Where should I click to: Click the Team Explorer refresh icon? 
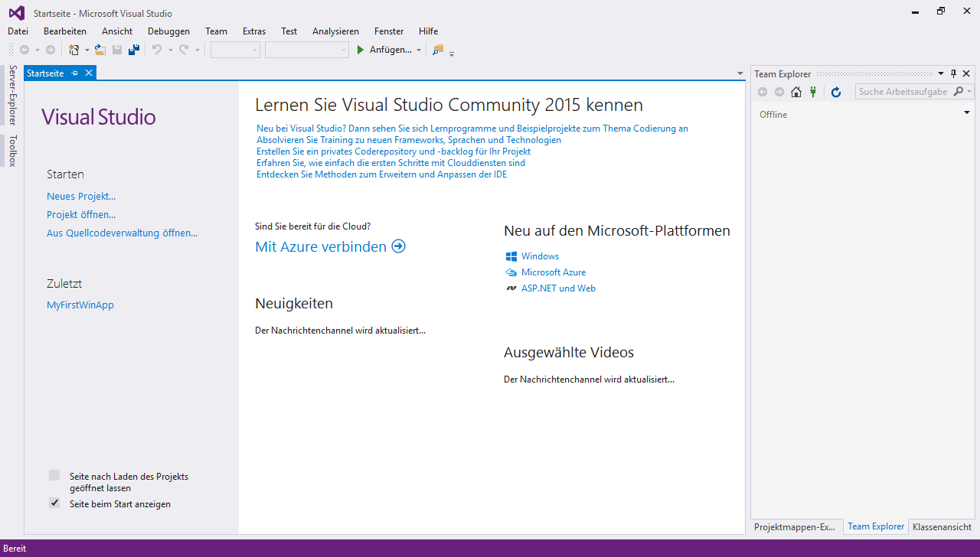[x=836, y=92]
